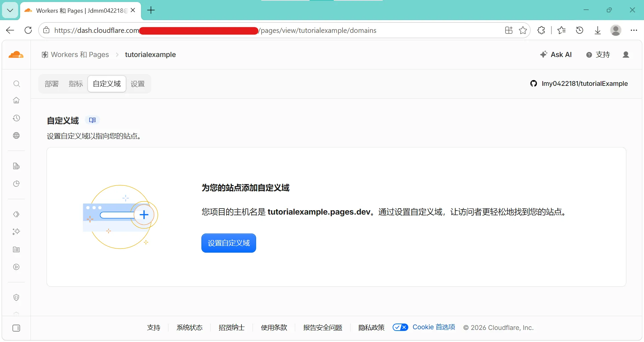Reload the page with refresh button
The width and height of the screenshot is (644, 342).
tap(28, 30)
